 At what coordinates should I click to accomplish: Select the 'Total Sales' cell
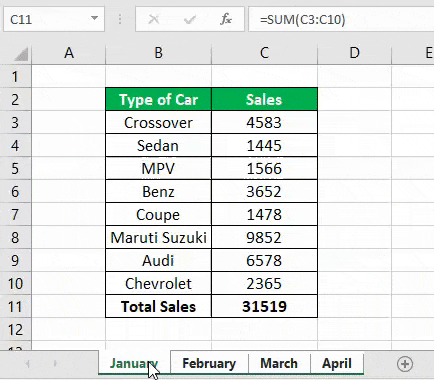click(x=158, y=306)
